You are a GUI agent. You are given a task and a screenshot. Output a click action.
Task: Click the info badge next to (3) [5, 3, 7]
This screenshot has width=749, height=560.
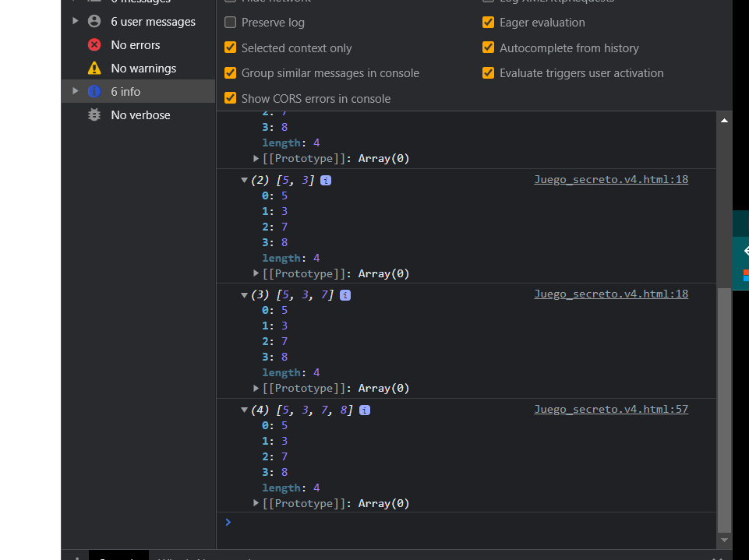coord(345,295)
